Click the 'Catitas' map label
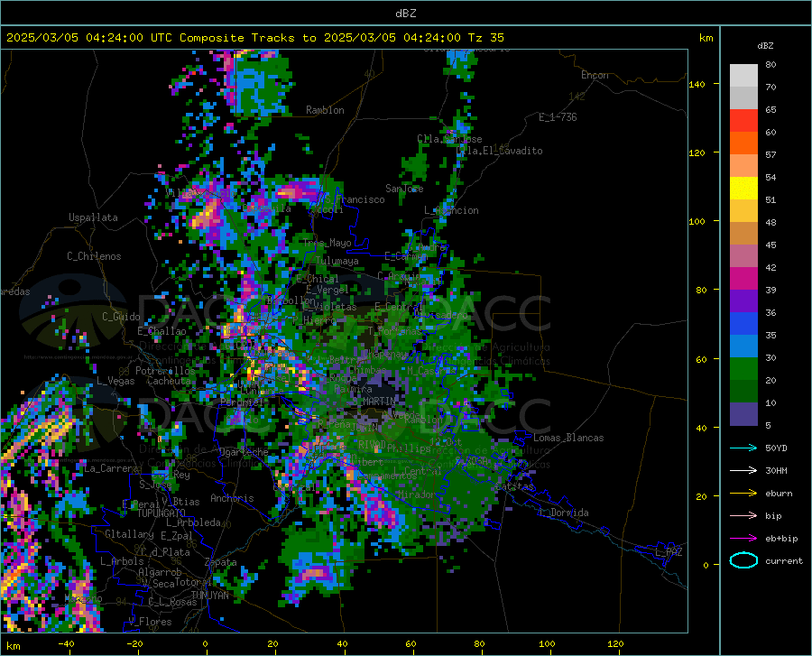 [x=515, y=486]
